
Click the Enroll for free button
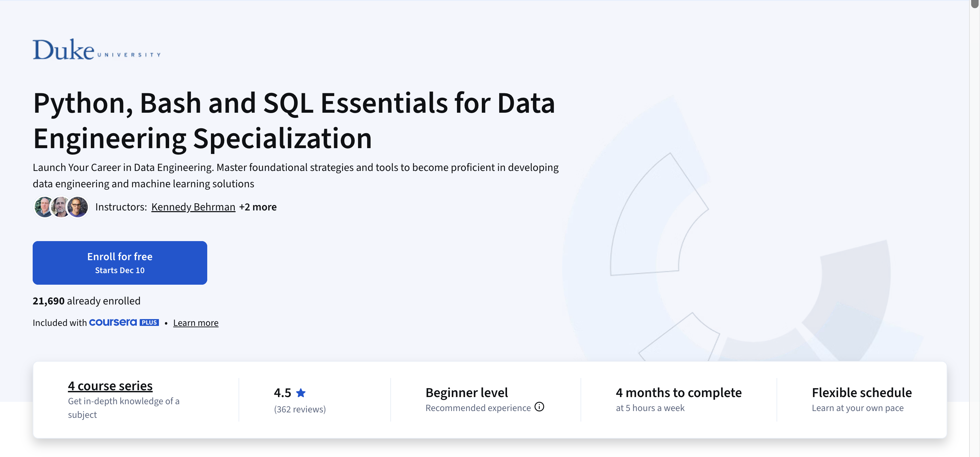(119, 263)
